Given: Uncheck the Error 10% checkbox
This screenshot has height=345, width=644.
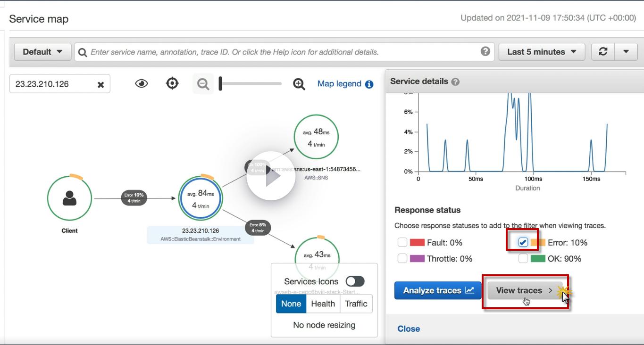Looking at the screenshot, I should (523, 243).
